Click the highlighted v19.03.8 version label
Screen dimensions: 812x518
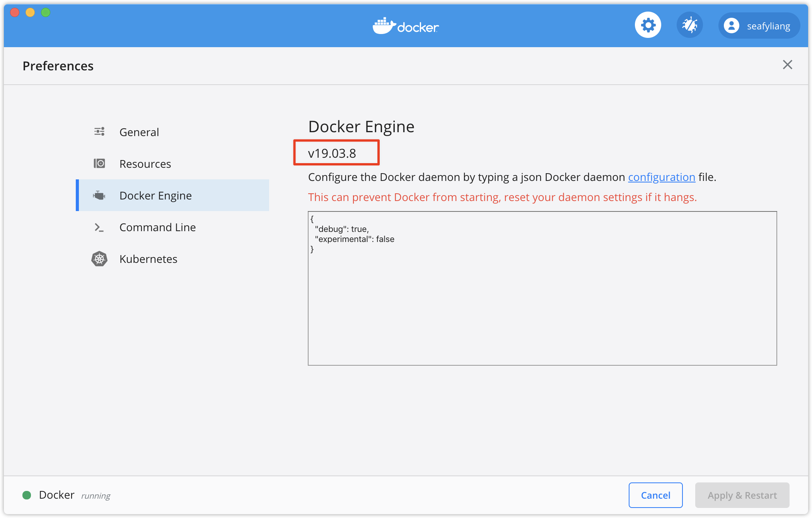pyautogui.click(x=336, y=153)
